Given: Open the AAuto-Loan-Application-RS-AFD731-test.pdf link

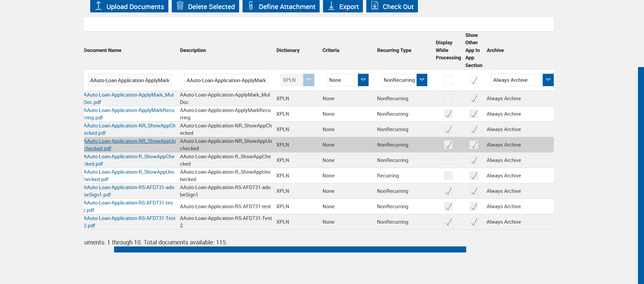Looking at the screenshot, I should tap(128, 207).
